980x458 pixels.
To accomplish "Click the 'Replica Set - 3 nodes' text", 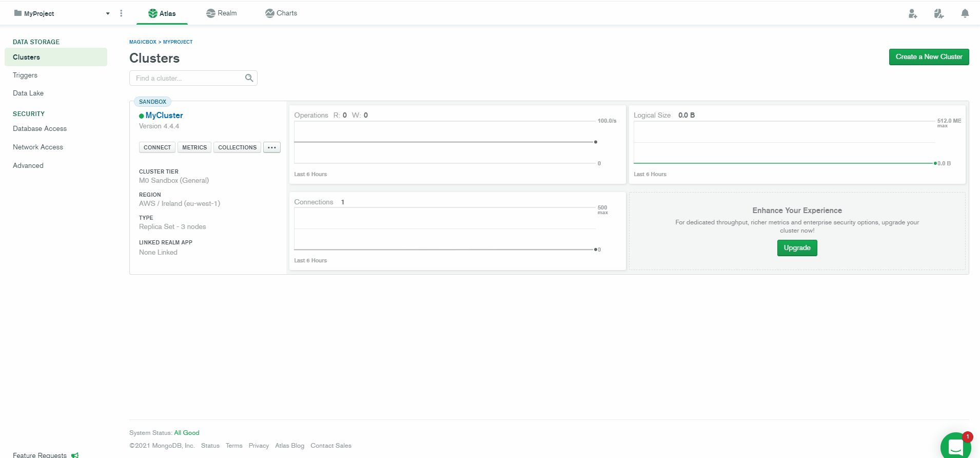I will pos(172,226).
